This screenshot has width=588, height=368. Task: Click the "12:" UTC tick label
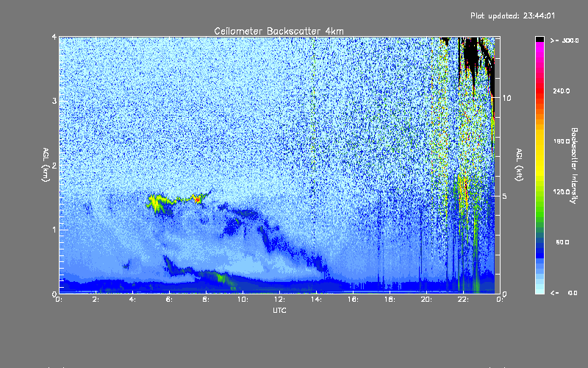[279, 300]
